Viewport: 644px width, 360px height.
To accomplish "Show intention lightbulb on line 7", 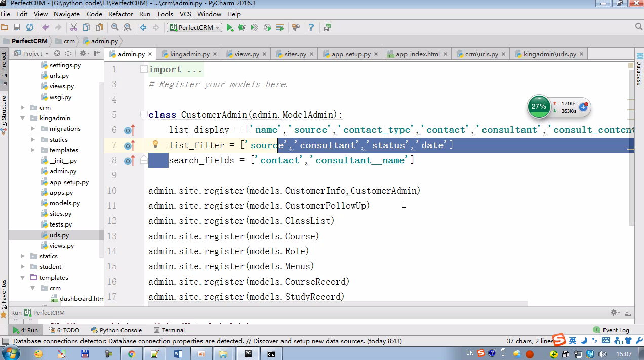I will pos(155,145).
